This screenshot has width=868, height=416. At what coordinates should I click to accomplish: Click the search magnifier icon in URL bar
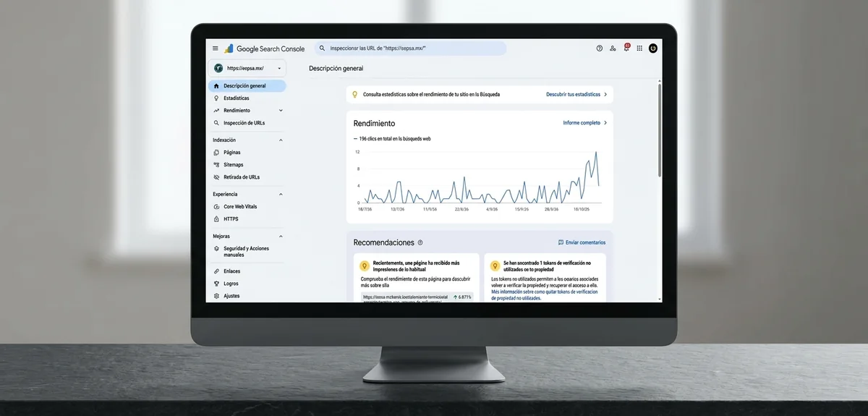tap(322, 48)
